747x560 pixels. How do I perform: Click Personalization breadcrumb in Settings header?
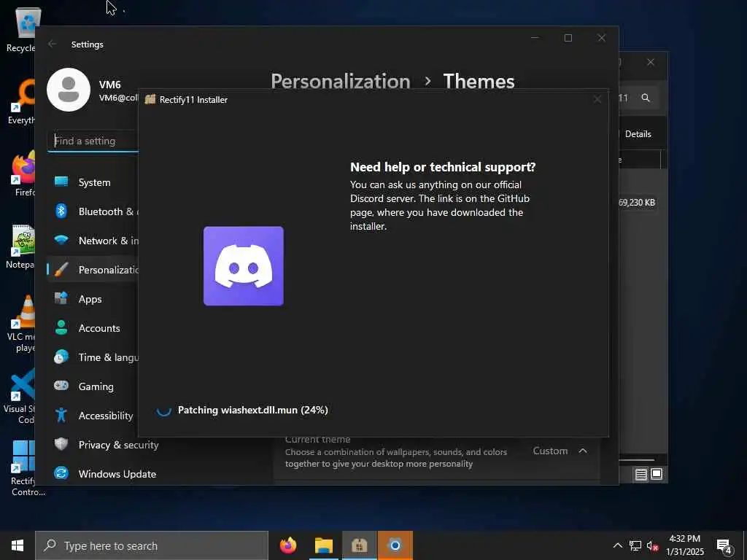click(340, 82)
